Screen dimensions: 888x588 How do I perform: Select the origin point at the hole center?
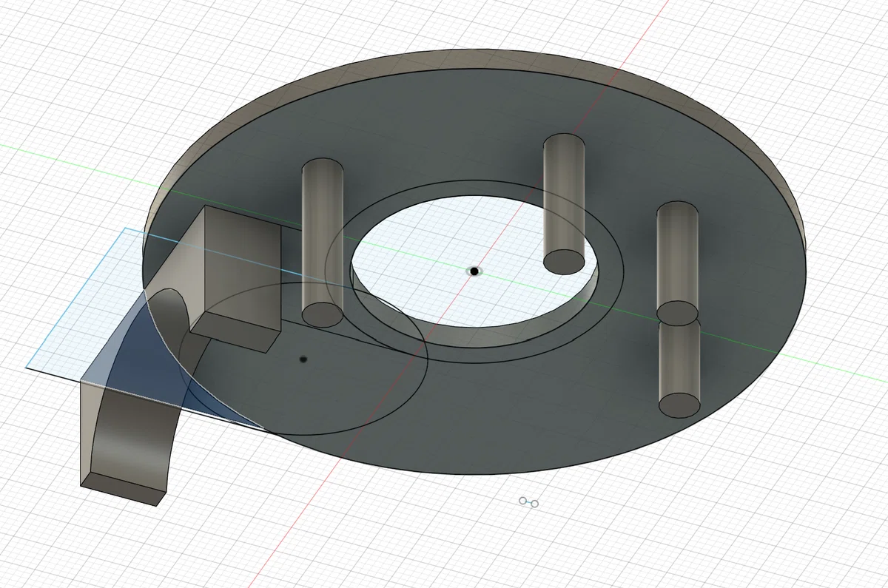click(474, 271)
